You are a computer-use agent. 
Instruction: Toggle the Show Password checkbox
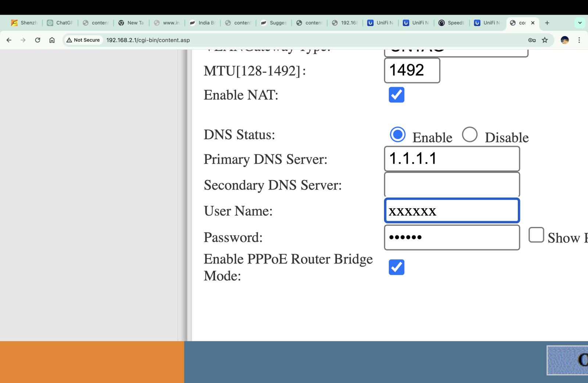[x=536, y=235]
